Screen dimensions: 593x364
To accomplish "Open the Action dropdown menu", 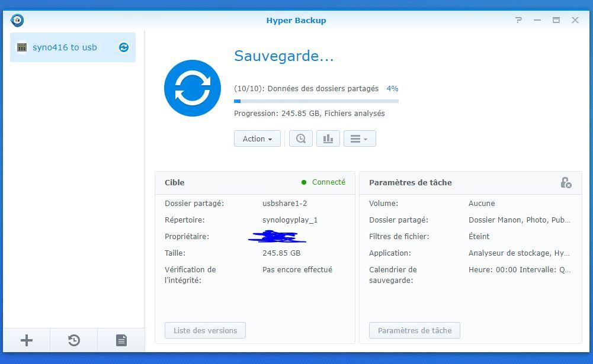I will 257,138.
